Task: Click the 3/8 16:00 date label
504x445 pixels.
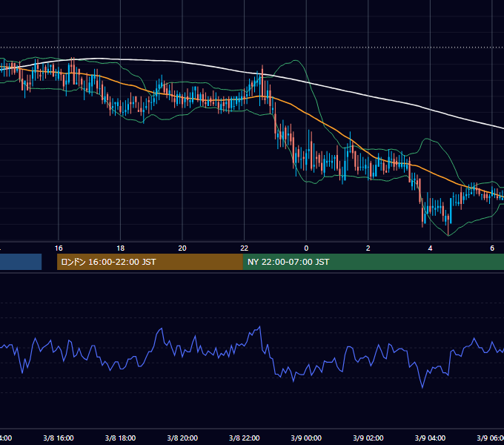Action: click(x=59, y=438)
